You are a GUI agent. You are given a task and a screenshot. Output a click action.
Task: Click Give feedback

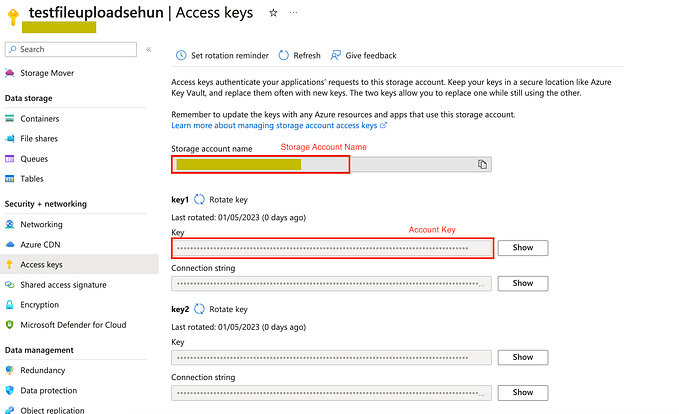371,56
